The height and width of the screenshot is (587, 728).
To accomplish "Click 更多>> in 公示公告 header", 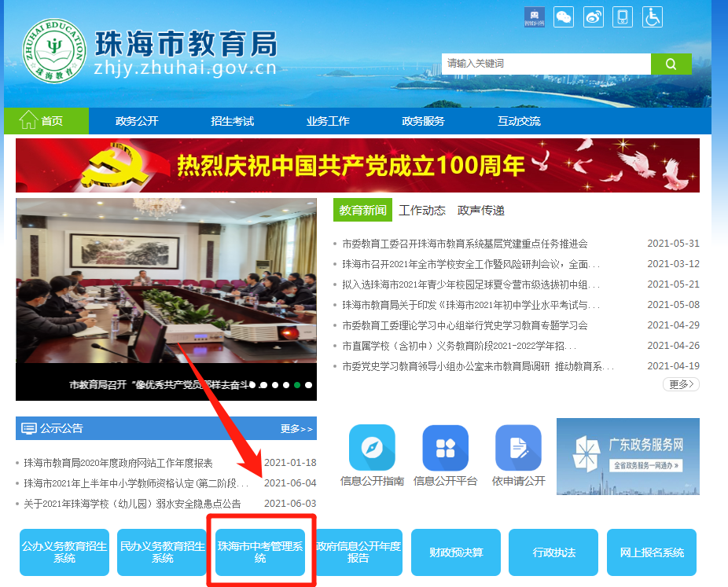I will [x=296, y=429].
